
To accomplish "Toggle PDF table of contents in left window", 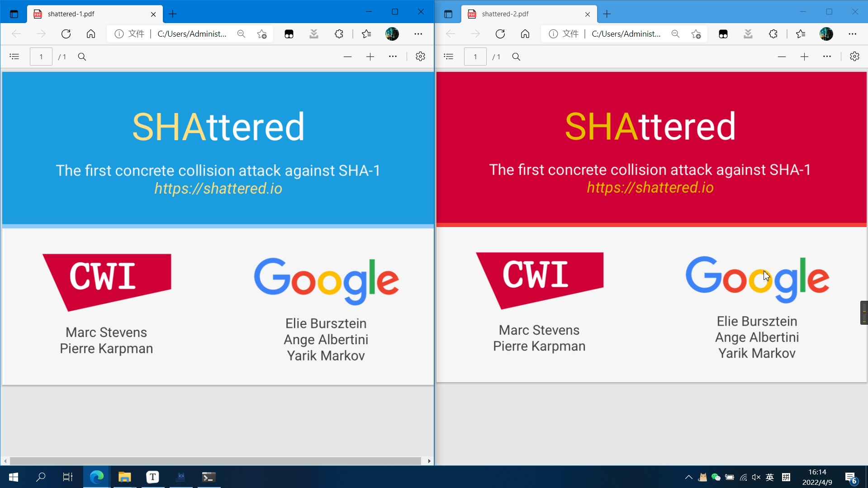I will pos(14,57).
